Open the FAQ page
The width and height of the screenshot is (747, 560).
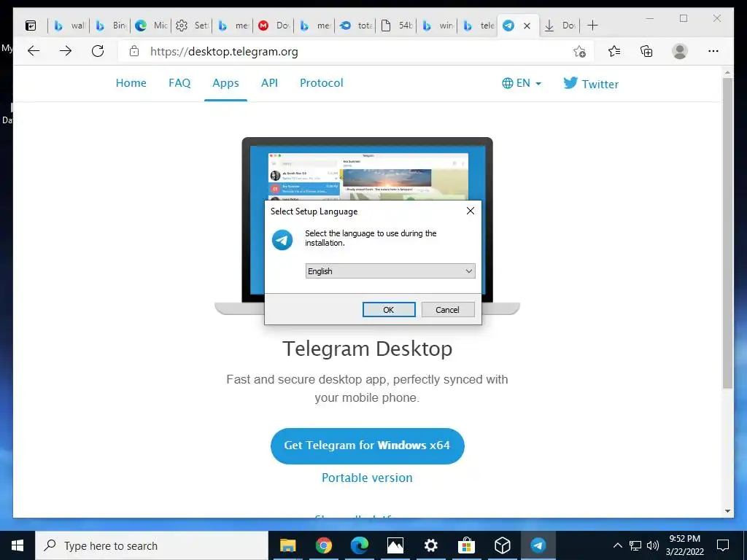point(179,83)
